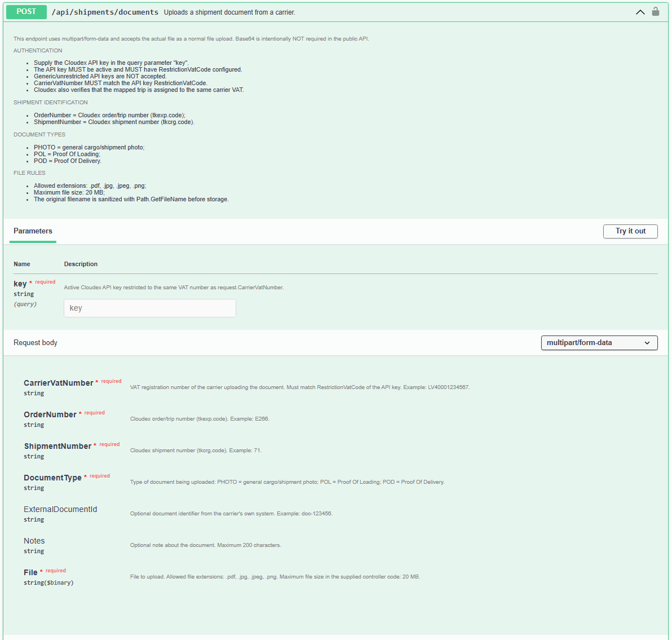The image size is (672, 640).
Task: Click the Request body heading
Action: (36, 342)
